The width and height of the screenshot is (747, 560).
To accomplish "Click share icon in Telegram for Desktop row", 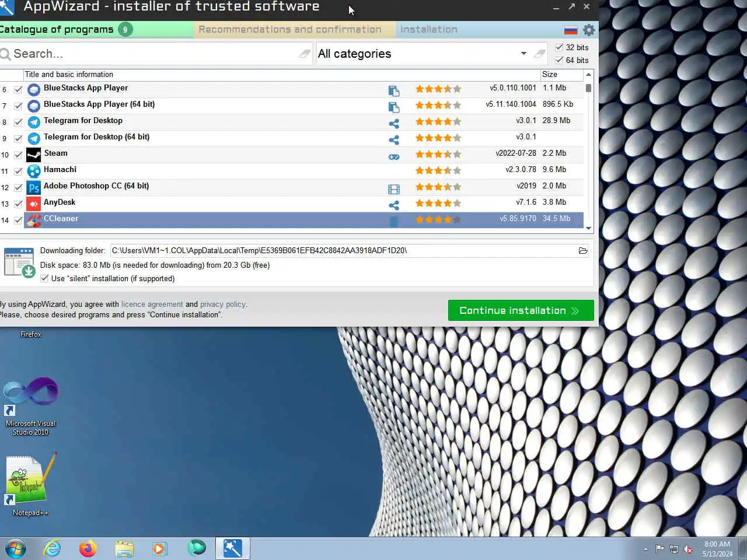I will (x=394, y=124).
